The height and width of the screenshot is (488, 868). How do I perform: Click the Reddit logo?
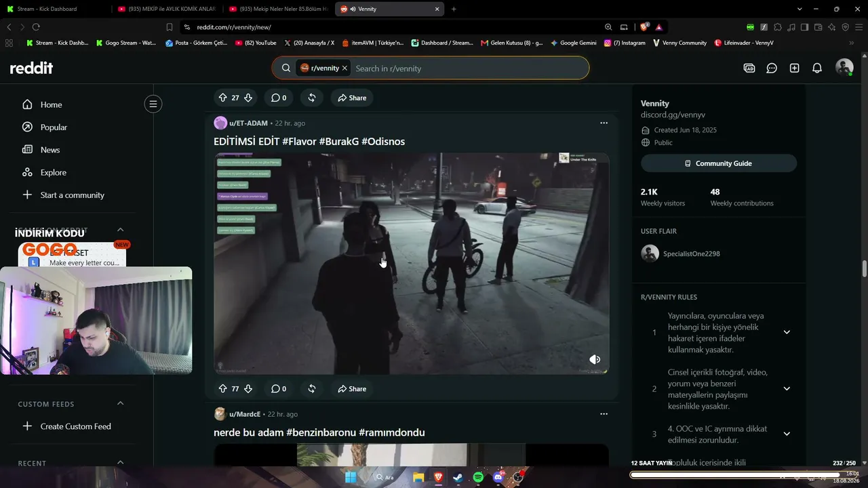[31, 68]
